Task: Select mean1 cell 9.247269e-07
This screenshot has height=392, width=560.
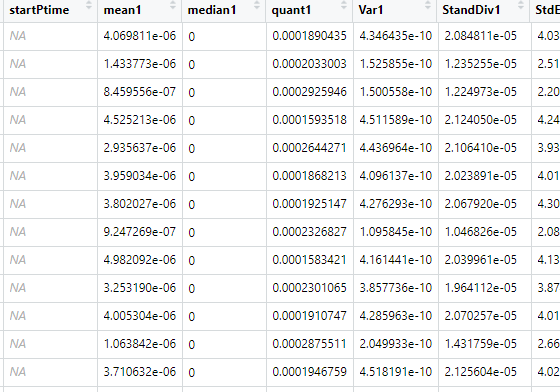Action: coord(140,232)
